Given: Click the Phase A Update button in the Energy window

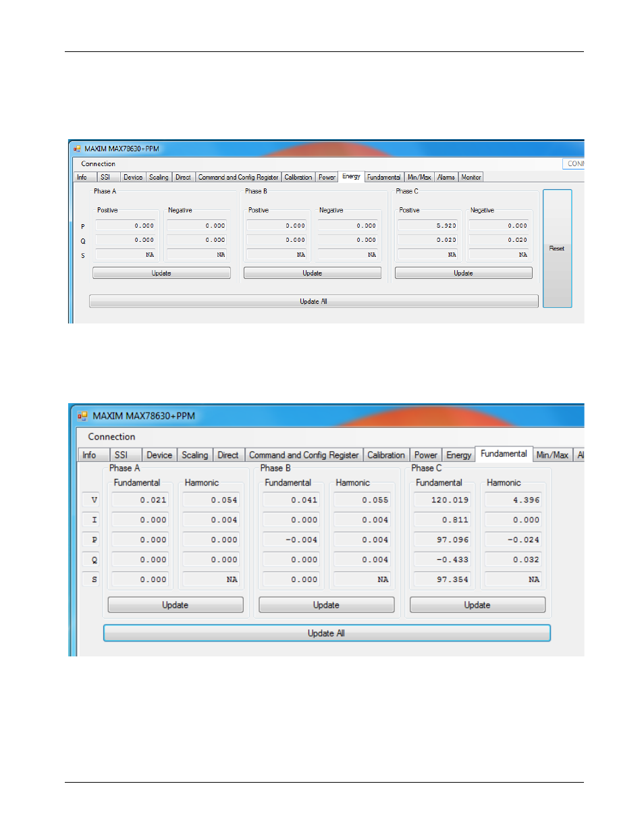Looking at the screenshot, I should 161,273.
